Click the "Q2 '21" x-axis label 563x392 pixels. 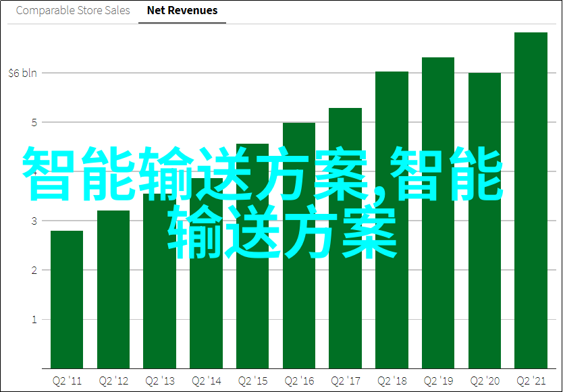point(531,381)
